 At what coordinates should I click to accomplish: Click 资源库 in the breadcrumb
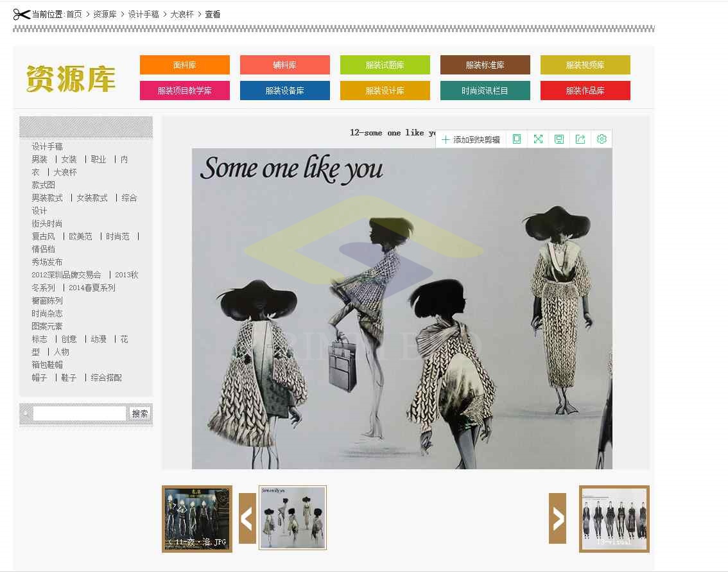tap(105, 14)
